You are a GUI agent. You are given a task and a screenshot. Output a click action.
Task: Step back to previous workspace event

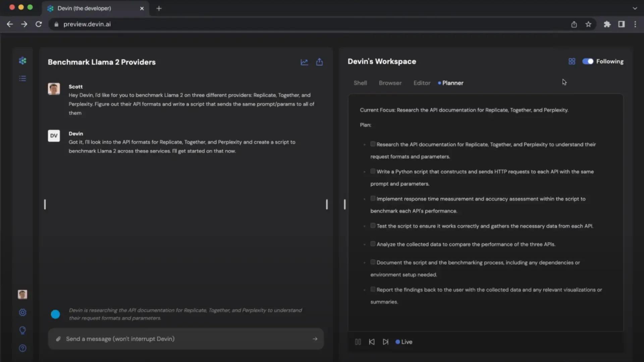coord(372,342)
